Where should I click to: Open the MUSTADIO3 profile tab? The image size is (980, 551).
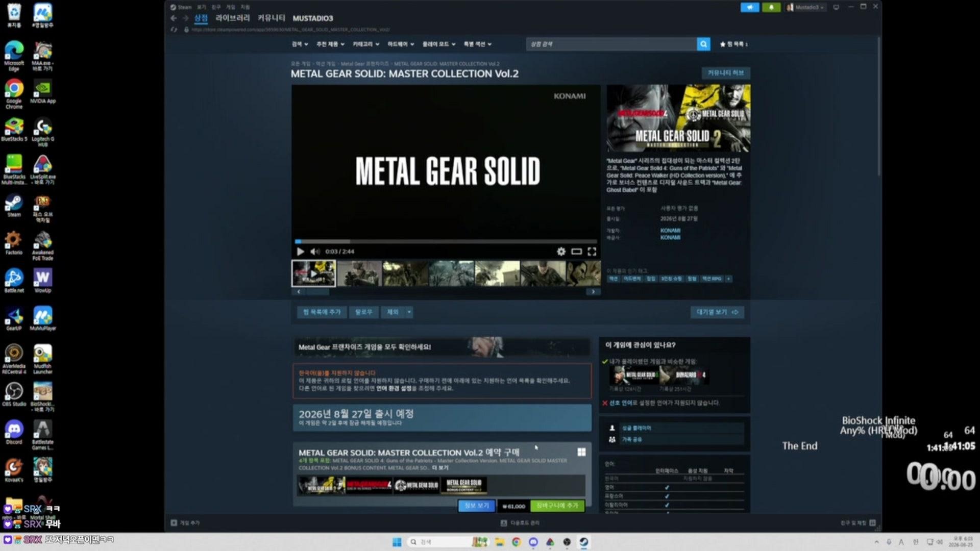tap(313, 18)
